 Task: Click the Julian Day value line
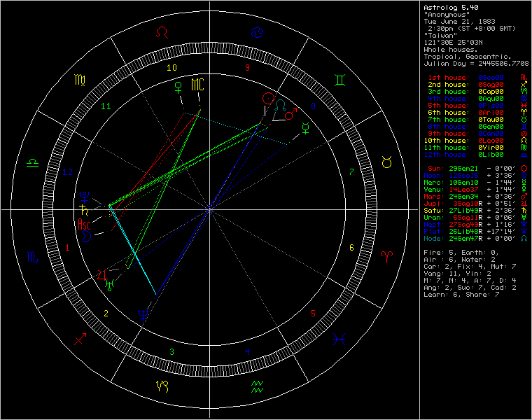(476, 64)
